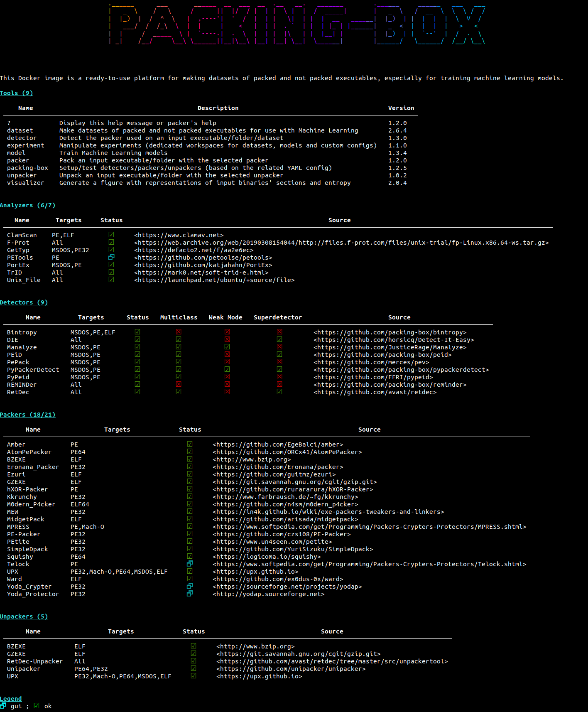Image resolution: width=588 pixels, height=712 pixels.
Task: Select the Docker image description sentence
Action: click(282, 78)
